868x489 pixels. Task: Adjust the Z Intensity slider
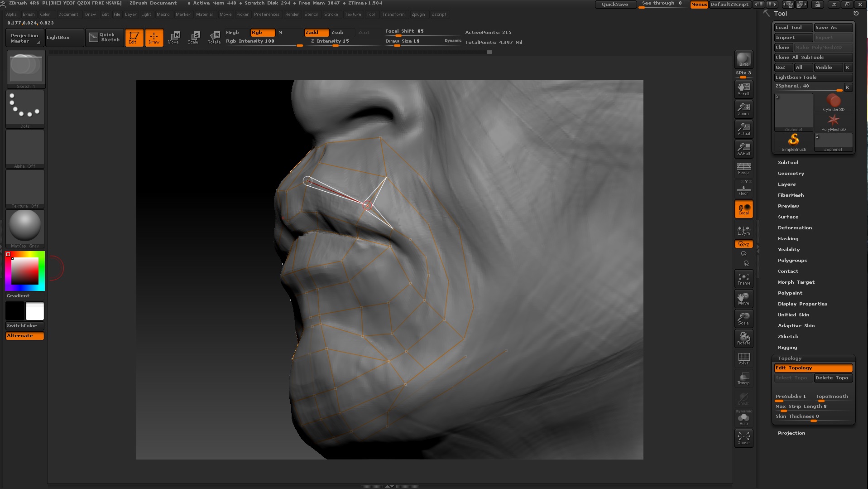[x=343, y=42]
